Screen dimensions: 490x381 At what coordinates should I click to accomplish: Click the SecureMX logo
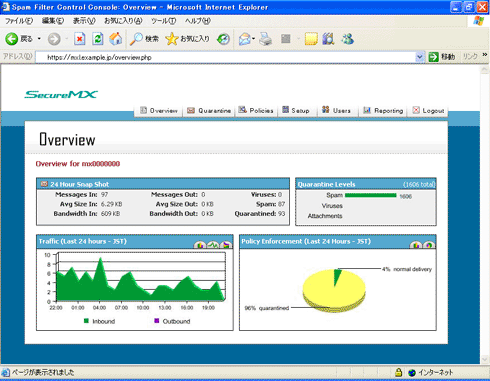(61, 94)
